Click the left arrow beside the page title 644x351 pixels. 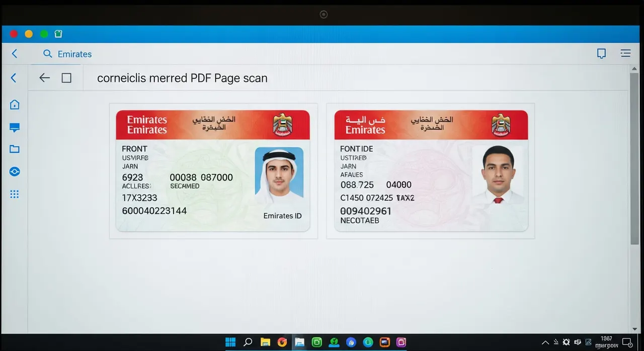(44, 77)
